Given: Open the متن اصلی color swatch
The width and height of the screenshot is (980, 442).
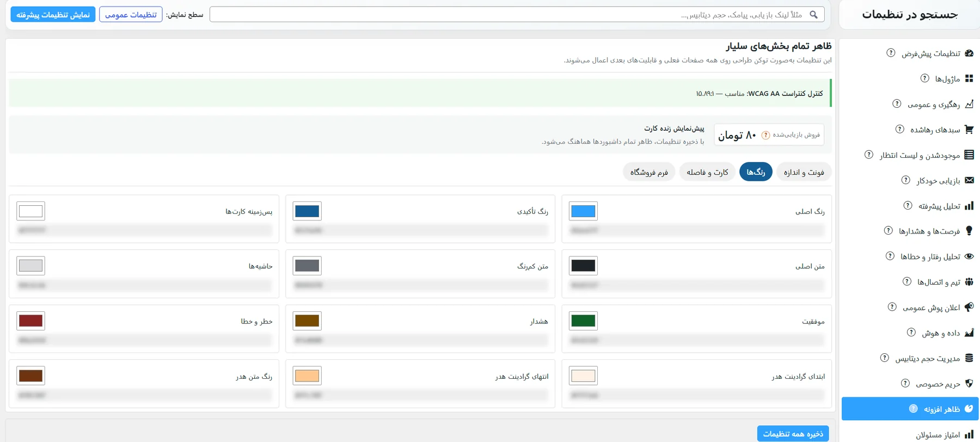Looking at the screenshot, I should click(x=583, y=266).
